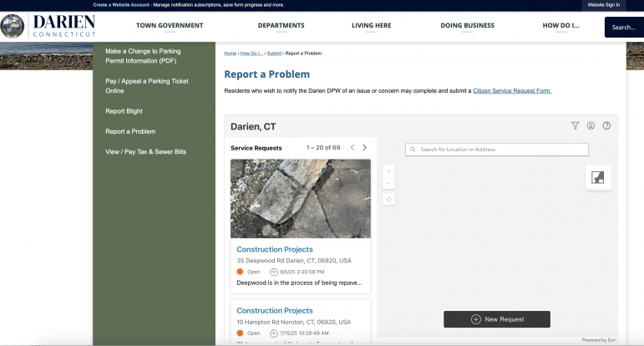Open Make a Change to Parking Permit Information
Screen dimensions: 644x346
tap(143, 56)
